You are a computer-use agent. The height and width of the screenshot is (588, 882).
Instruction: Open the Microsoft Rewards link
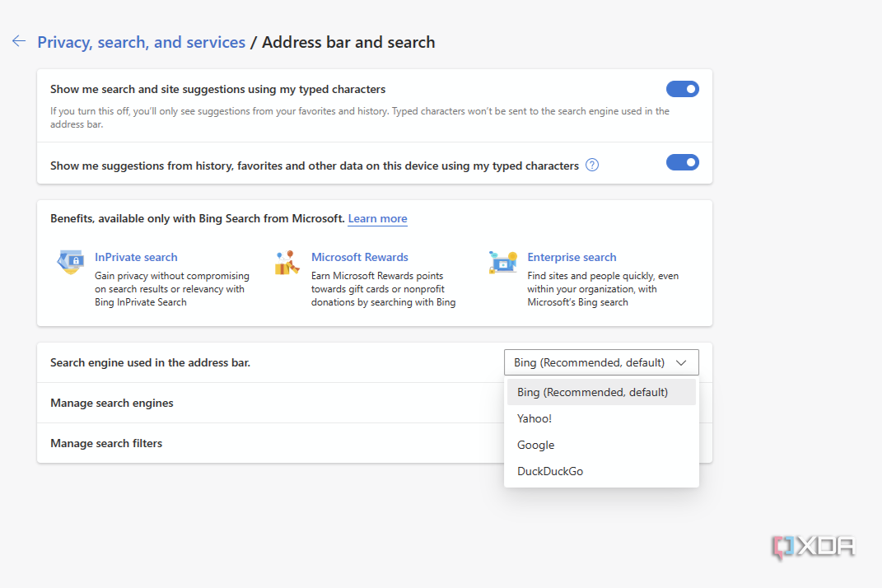(x=360, y=257)
